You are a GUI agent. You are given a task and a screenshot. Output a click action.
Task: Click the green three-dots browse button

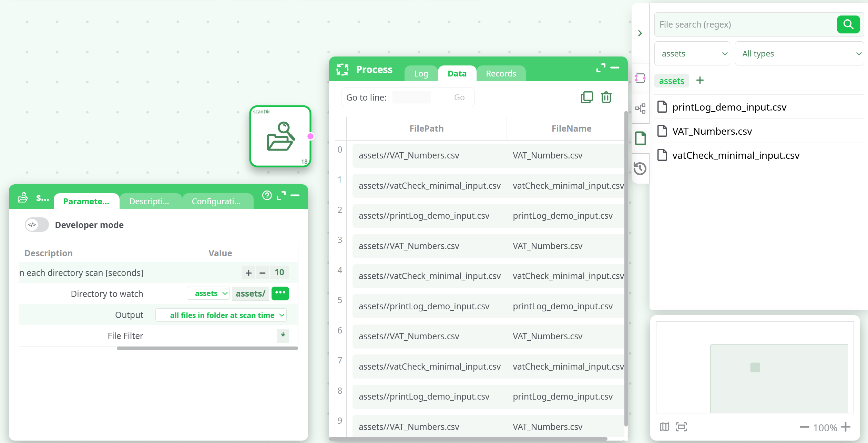pyautogui.click(x=280, y=293)
